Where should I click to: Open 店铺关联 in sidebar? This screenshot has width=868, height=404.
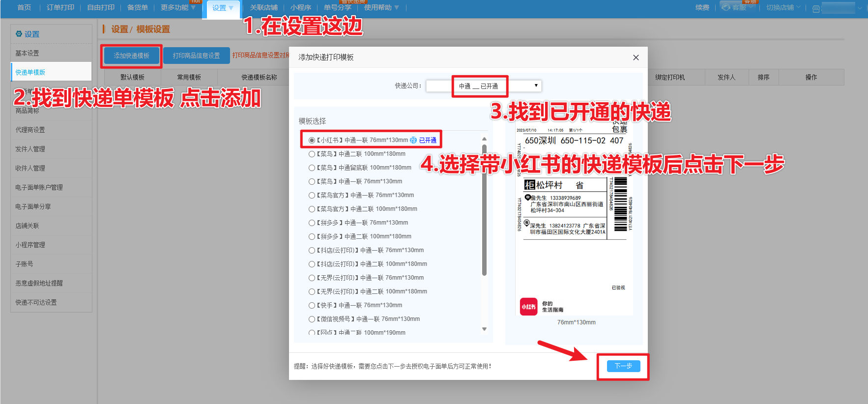51,226
